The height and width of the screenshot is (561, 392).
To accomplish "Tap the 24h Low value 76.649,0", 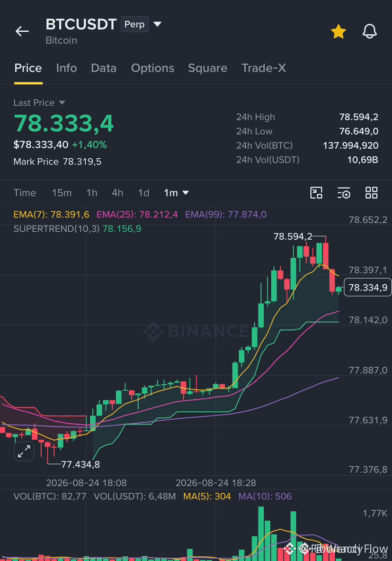I will click(x=359, y=131).
